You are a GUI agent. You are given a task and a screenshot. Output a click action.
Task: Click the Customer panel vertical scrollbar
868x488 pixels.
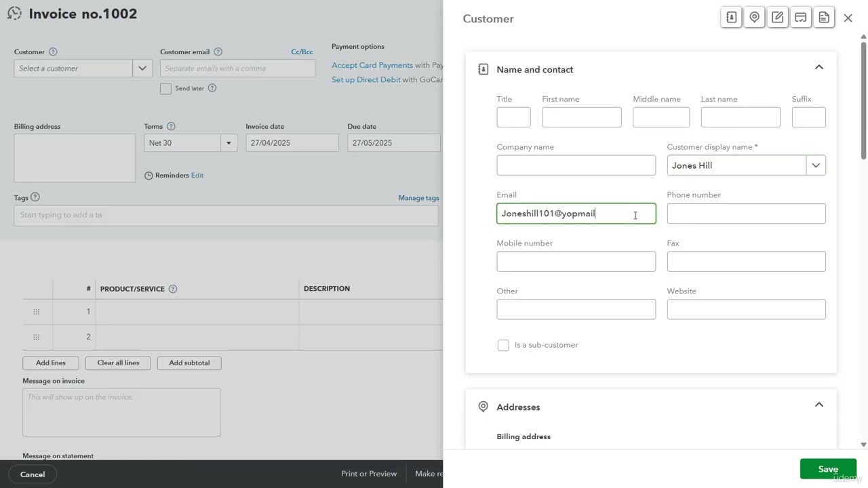pos(863,102)
